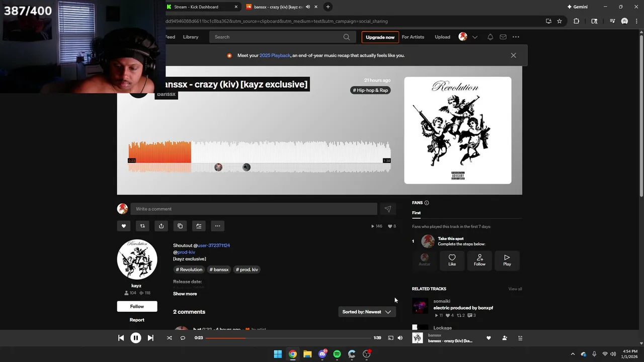Seek along the bottom player progress bar
644x362 pixels.
pyautogui.click(x=288, y=338)
